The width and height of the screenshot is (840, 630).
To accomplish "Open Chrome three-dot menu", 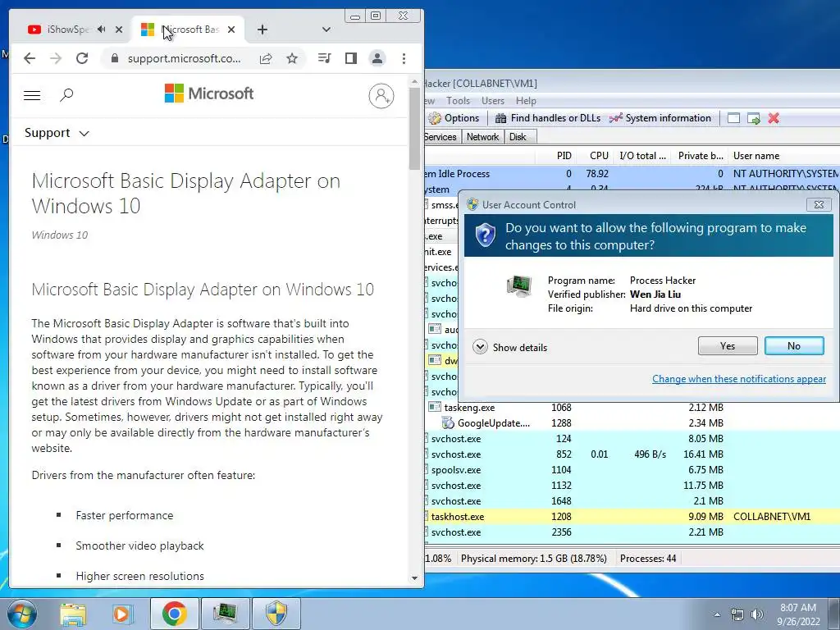I will point(404,58).
